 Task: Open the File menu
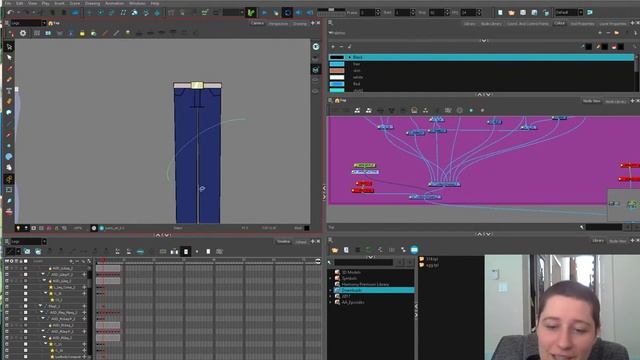pos(8,3)
